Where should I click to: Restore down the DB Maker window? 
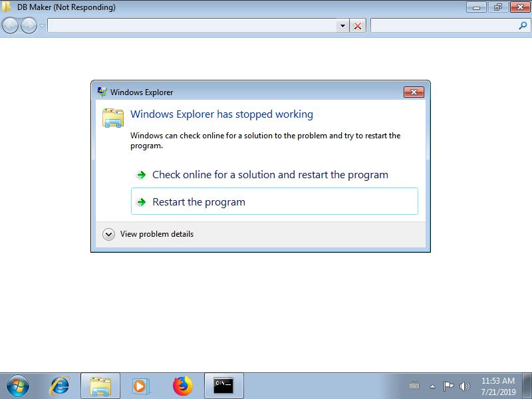point(498,7)
